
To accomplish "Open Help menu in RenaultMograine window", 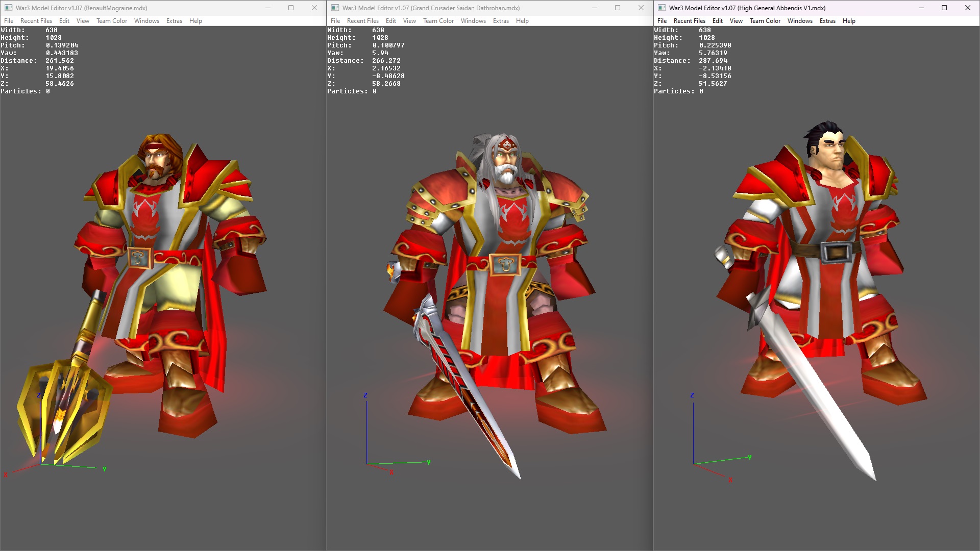I will click(x=195, y=21).
